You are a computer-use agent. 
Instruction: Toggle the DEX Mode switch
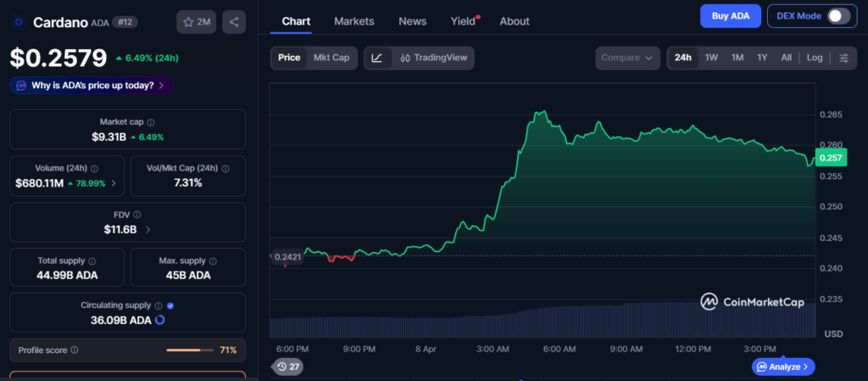[x=837, y=16]
